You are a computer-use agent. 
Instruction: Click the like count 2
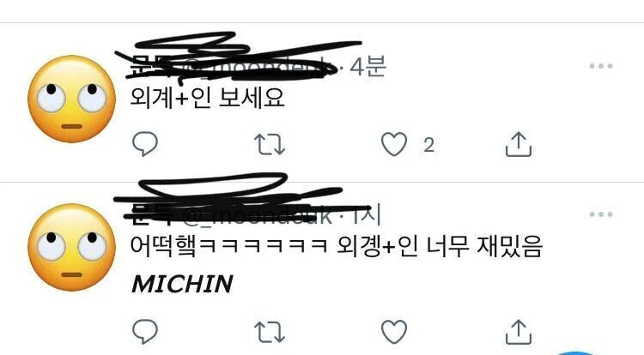[428, 145]
